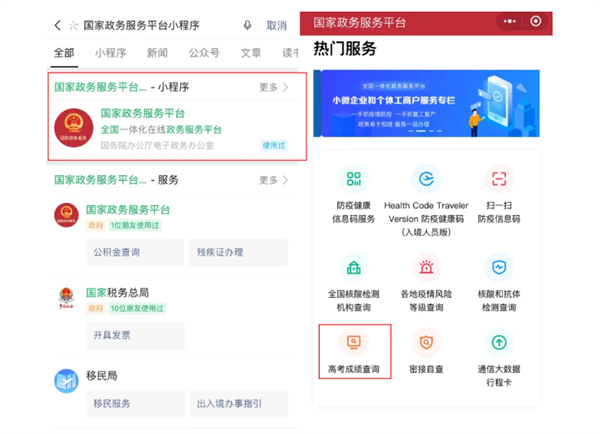Tap the microphone voice-input icon
This screenshot has width=600, height=434.
point(248,25)
